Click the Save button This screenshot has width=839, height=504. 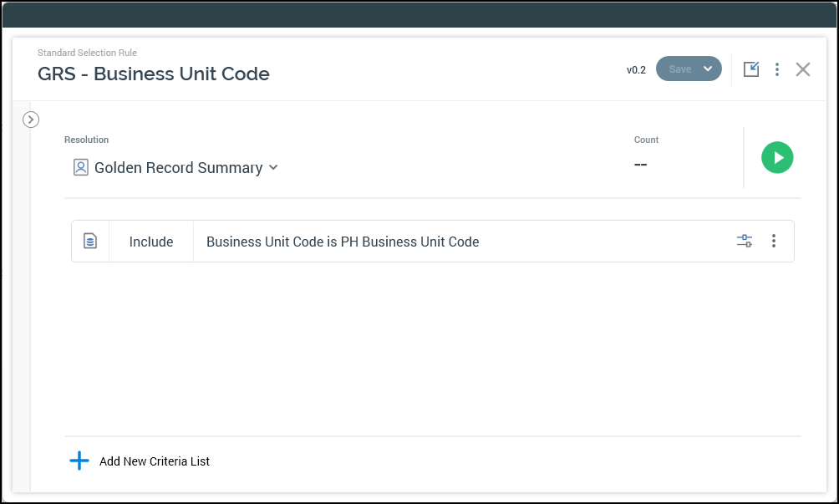point(679,69)
